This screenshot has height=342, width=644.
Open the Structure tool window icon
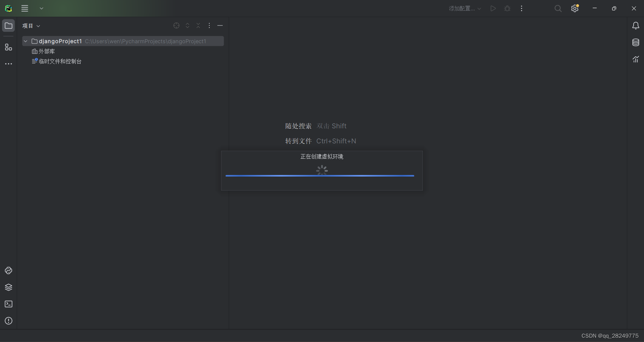[x=8, y=47]
